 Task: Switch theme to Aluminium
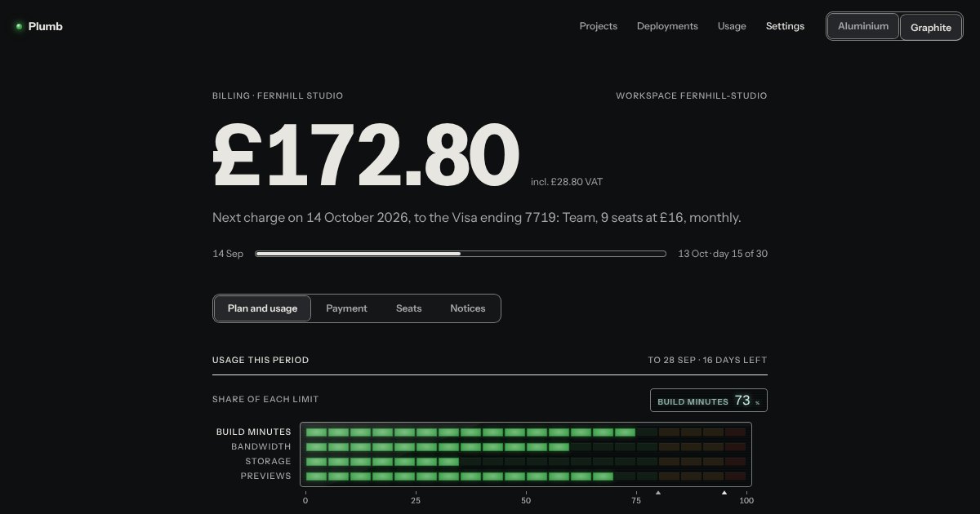pyautogui.click(x=863, y=26)
